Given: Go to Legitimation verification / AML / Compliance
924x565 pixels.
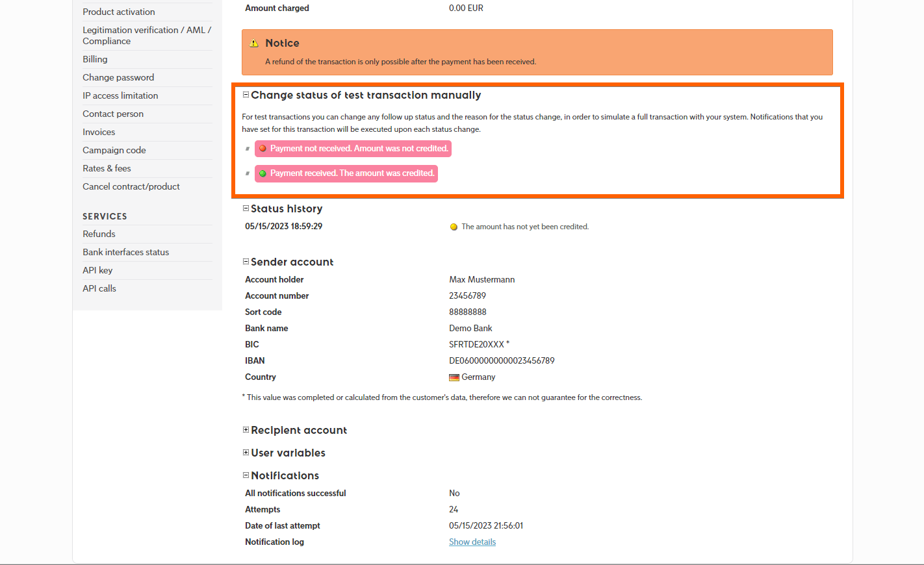Looking at the screenshot, I should [147, 36].
